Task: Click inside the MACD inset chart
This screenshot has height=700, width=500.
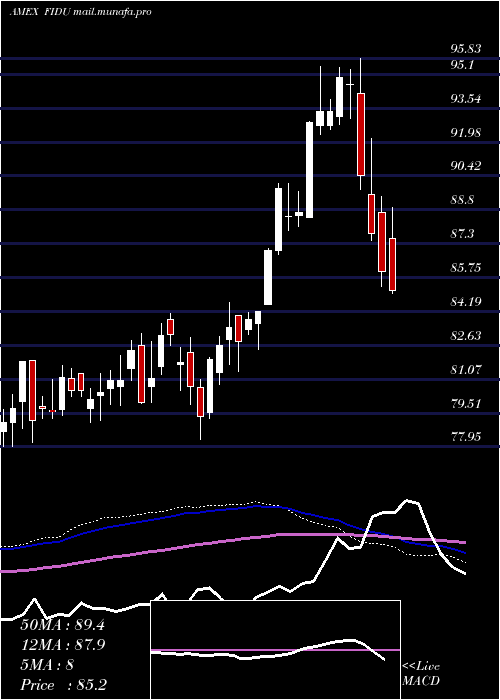Action: 275,650
